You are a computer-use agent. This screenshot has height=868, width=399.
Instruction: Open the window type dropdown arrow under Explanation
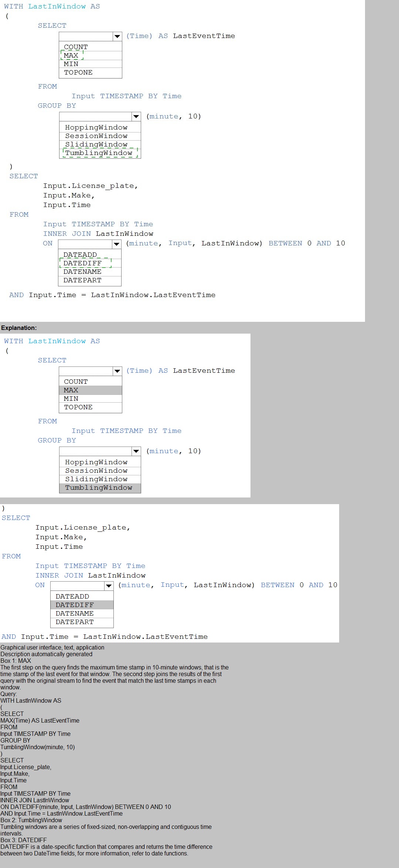(x=136, y=451)
